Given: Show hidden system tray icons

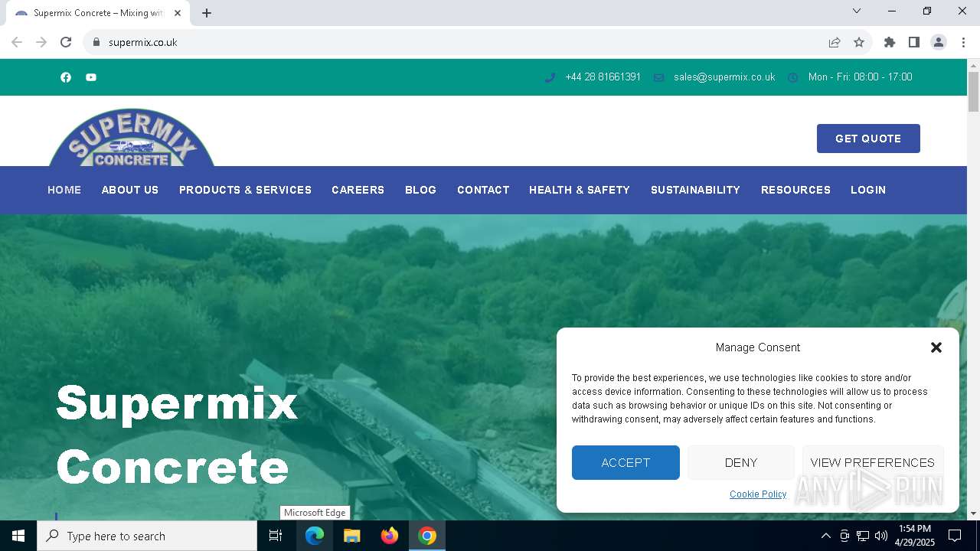Looking at the screenshot, I should click(x=825, y=536).
